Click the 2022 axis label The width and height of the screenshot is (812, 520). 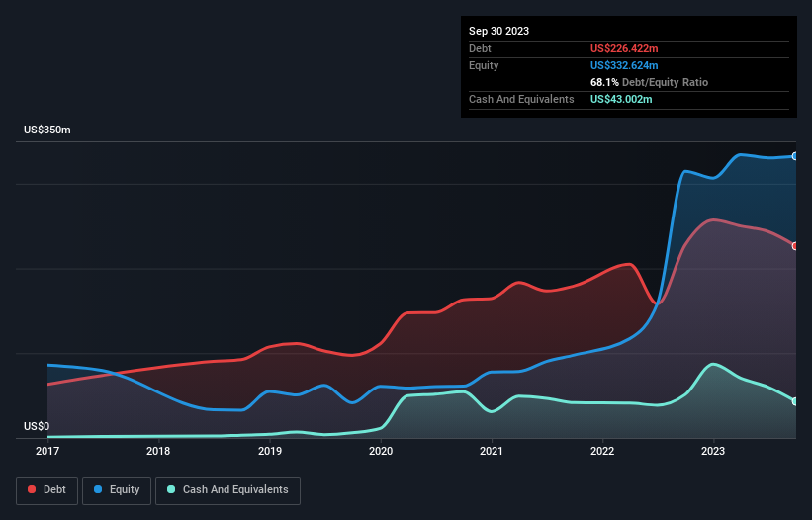602,451
